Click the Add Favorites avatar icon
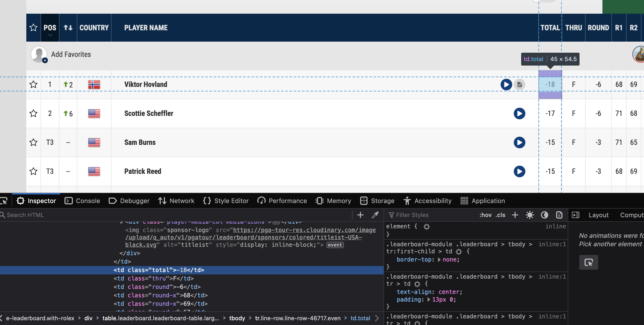This screenshot has height=325, width=644. 39,55
